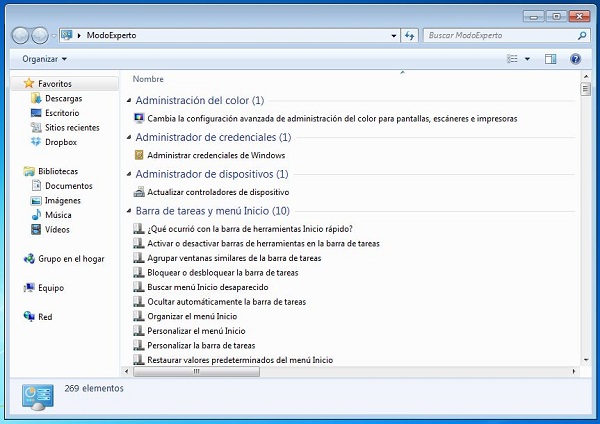Collapse the Administración del color group
The image size is (600, 424).
click(128, 101)
